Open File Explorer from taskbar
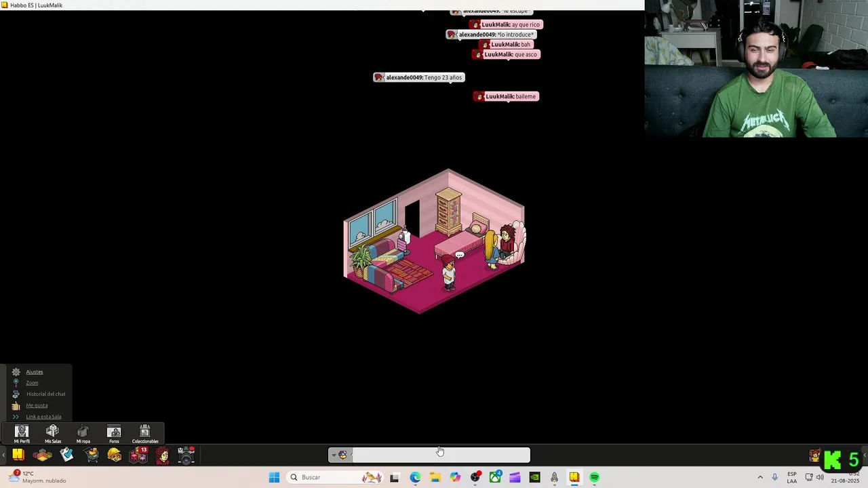Image resolution: width=868 pixels, height=488 pixels. pyautogui.click(x=435, y=477)
